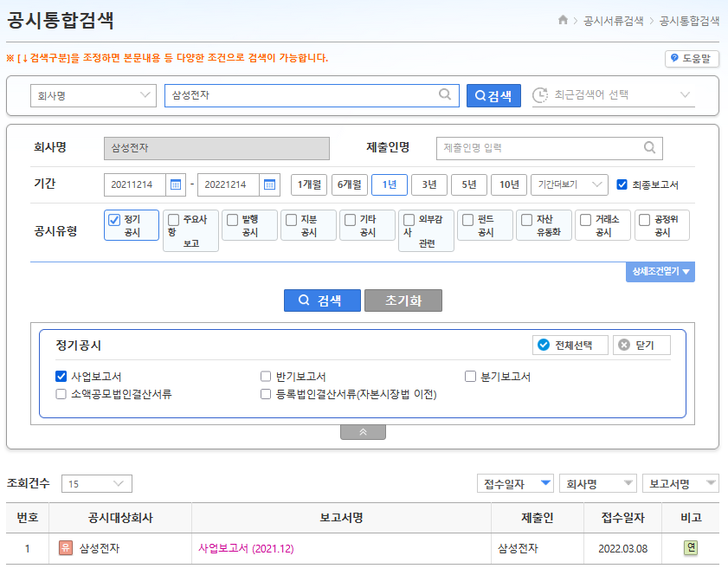Click the 유 market icon beside 삼성전자
This screenshot has width=728, height=575.
(x=66, y=548)
